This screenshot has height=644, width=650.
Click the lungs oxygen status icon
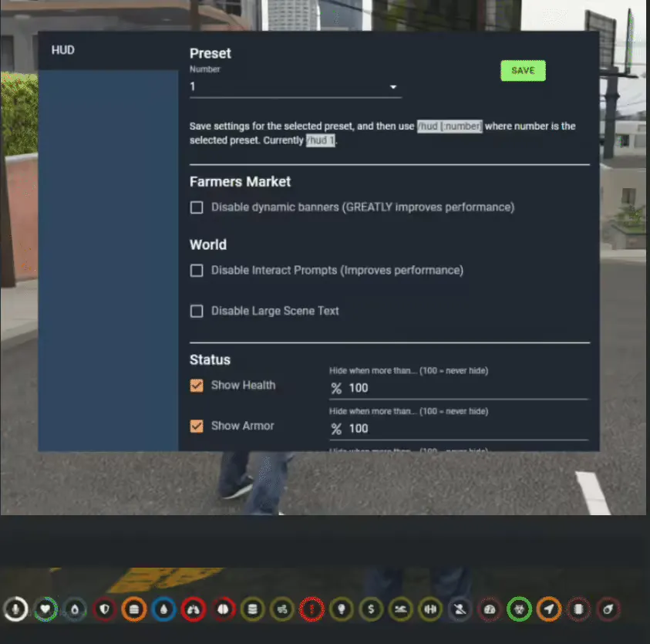click(194, 609)
